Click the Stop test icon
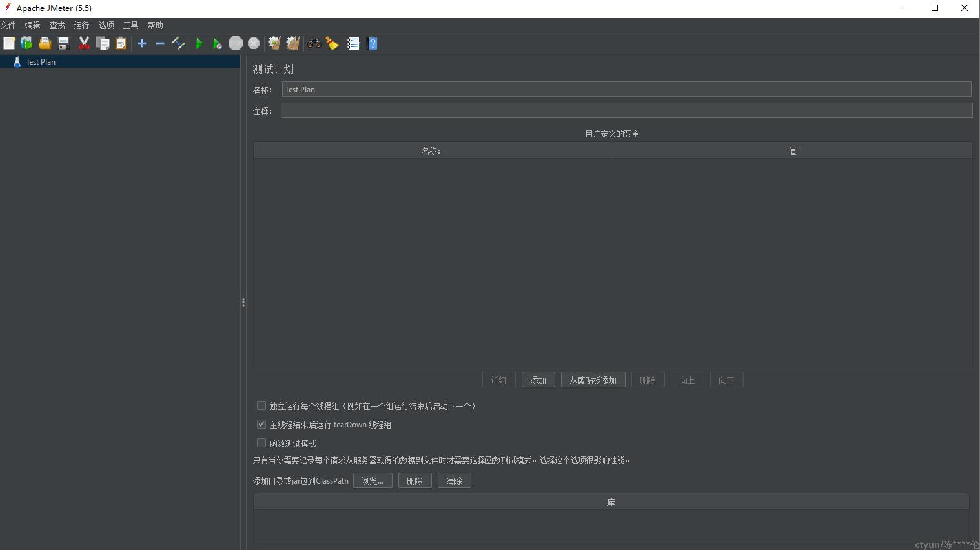 tap(236, 43)
